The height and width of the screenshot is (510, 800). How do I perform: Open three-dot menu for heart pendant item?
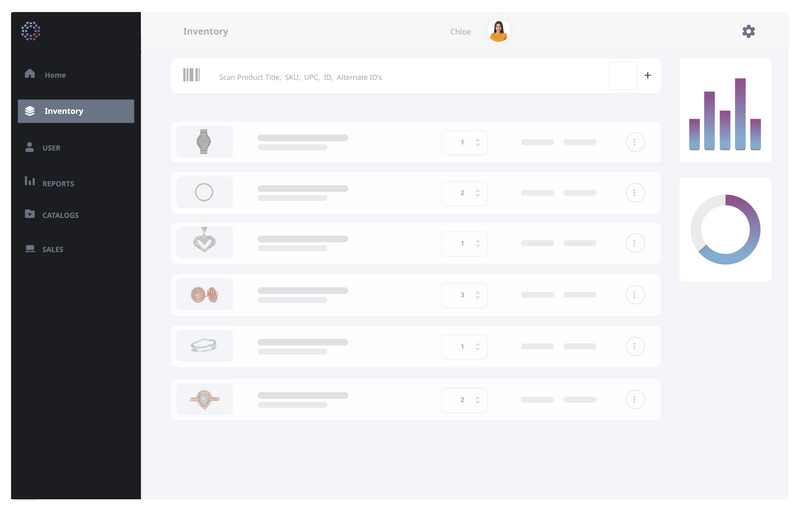635,243
